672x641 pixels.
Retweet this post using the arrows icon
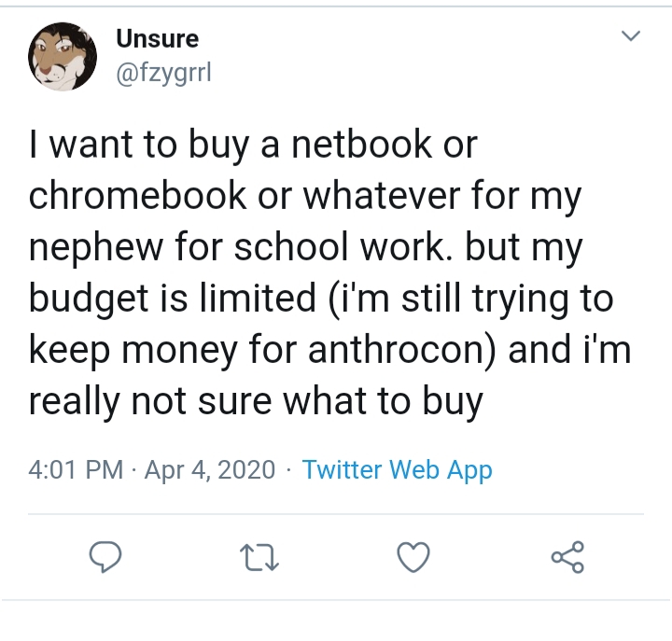pyautogui.click(x=259, y=557)
